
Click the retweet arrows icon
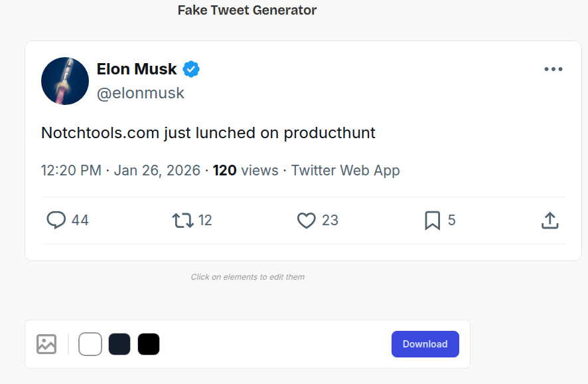point(183,220)
